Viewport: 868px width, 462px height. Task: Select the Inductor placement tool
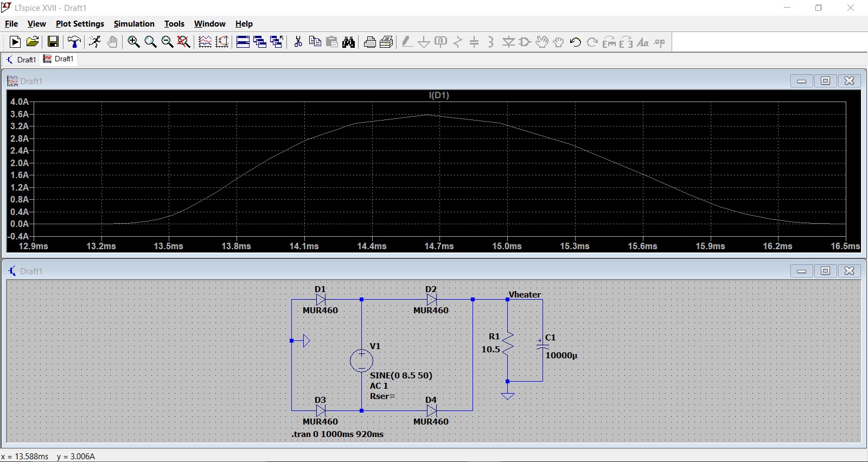[x=491, y=42]
